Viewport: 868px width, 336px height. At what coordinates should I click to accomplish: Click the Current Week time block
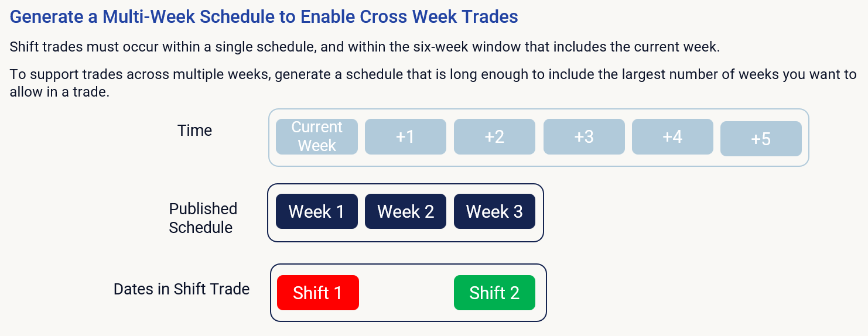point(316,137)
